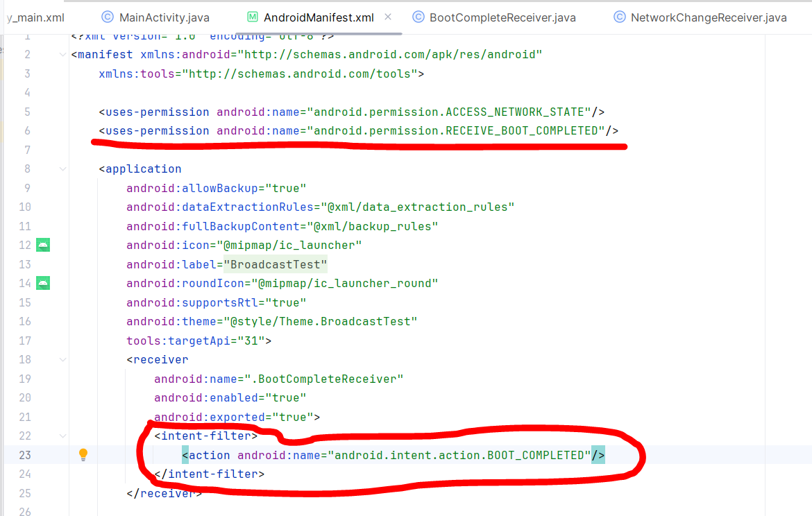Screen dimensions: 812x516
Task: Click line number 23 in the gutter
Action: coord(25,454)
